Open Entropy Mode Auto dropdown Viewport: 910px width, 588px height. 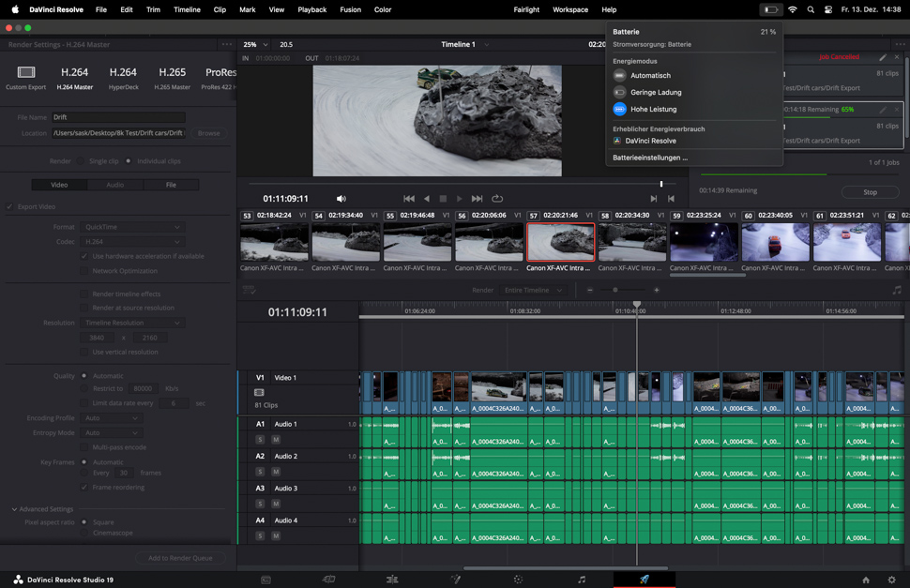[112, 432]
